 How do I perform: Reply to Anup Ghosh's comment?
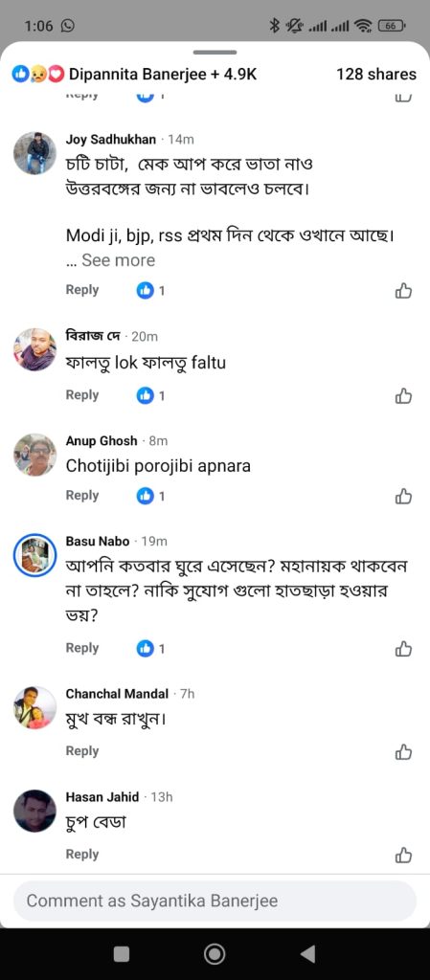coord(81,495)
